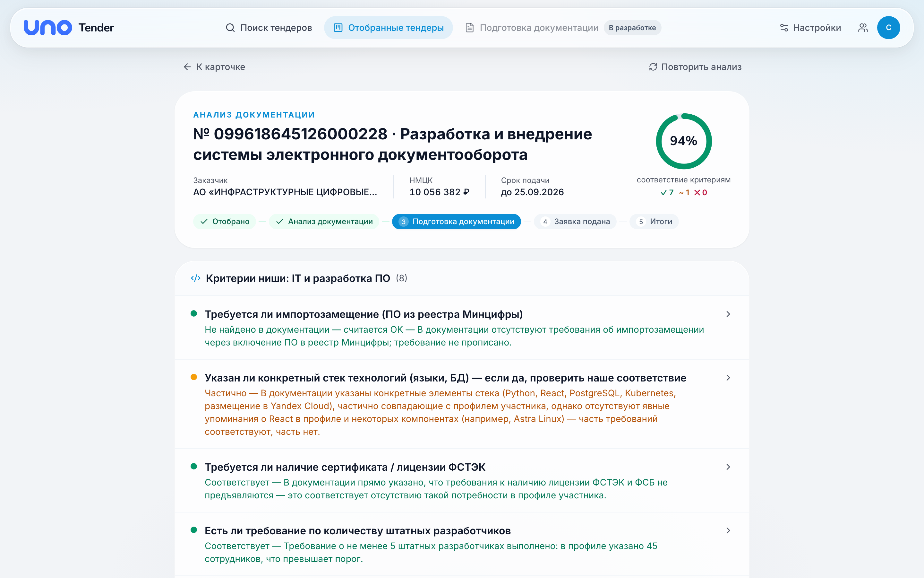The image size is (924, 578).
Task: Click the document icon beside Подготовка документации tab
Action: [470, 28]
